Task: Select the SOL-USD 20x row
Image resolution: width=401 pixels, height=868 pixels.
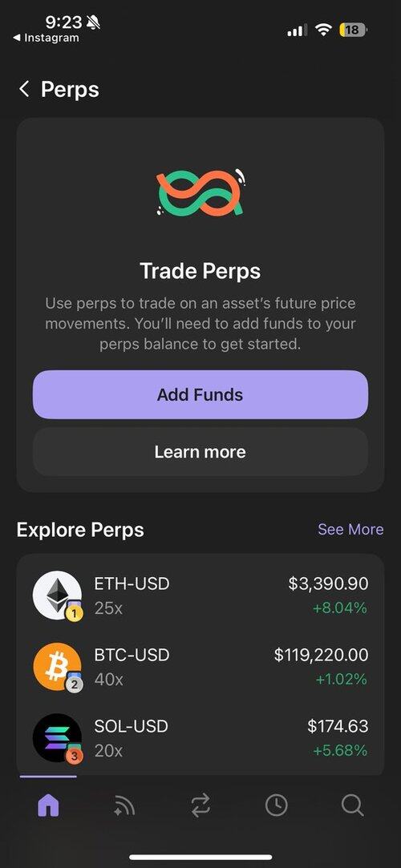Action: click(200, 738)
